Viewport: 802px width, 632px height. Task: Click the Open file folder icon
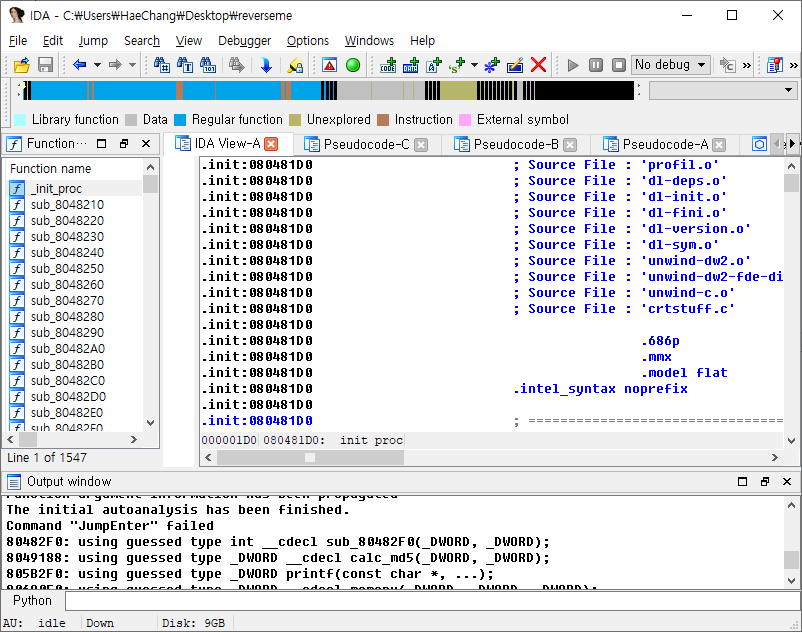point(21,65)
